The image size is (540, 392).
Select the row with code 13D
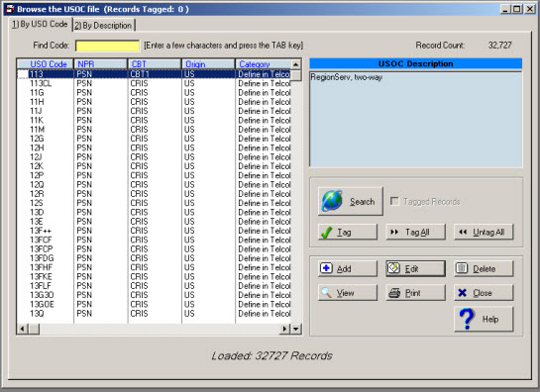[154, 213]
